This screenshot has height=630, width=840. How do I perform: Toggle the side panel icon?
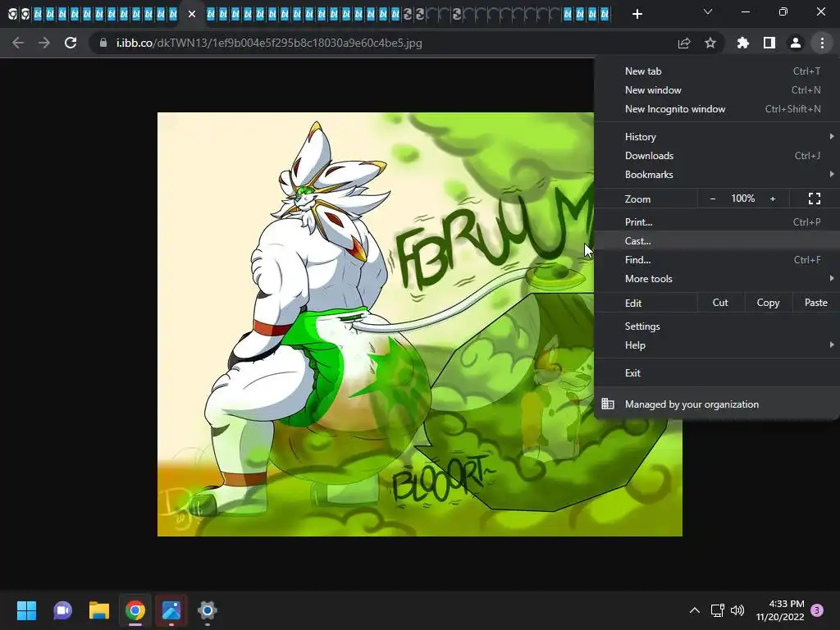(769, 43)
